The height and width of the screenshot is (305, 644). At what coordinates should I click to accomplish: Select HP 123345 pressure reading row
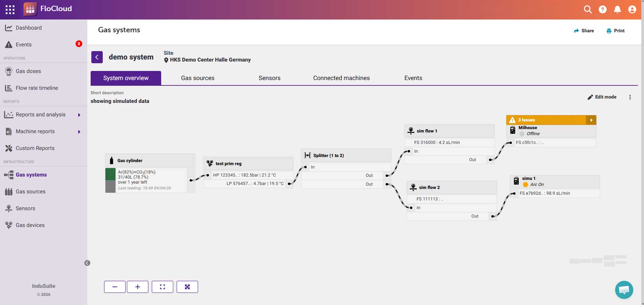click(x=248, y=175)
